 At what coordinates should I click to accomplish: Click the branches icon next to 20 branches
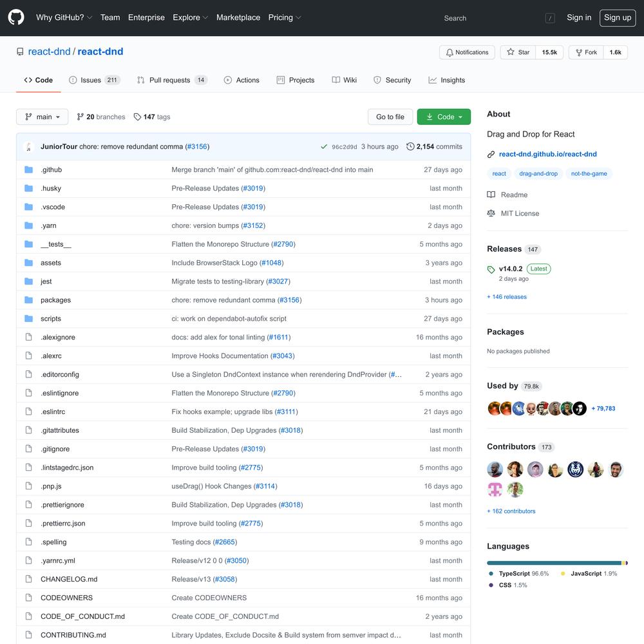80,117
